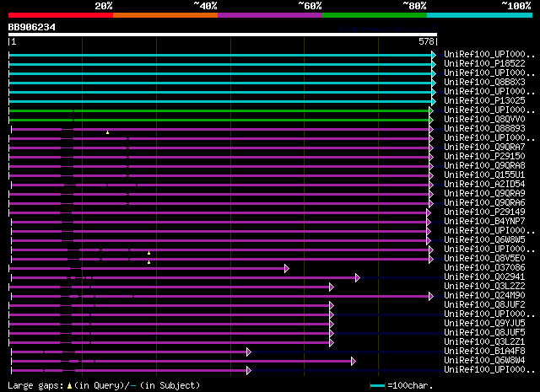
Task: Select the UniRef100_Q155U1 label
Action: click(484, 175)
